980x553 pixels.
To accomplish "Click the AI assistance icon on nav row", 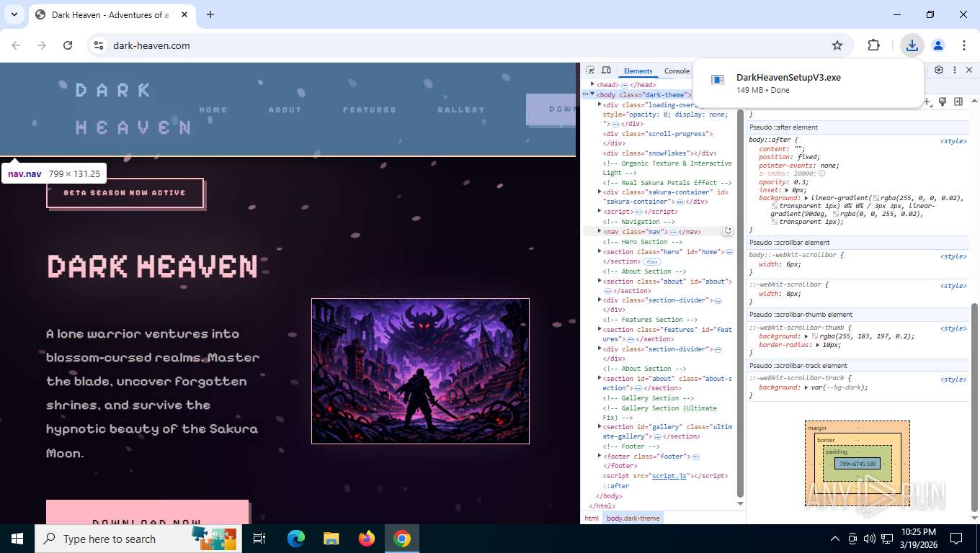I will coord(728,231).
